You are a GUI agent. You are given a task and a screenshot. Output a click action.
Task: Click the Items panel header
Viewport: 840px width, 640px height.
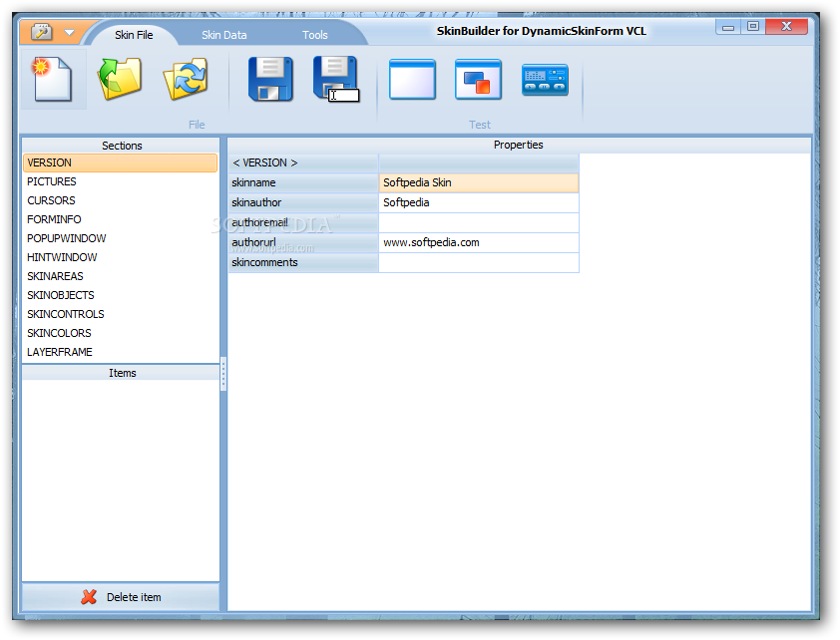tap(121, 373)
